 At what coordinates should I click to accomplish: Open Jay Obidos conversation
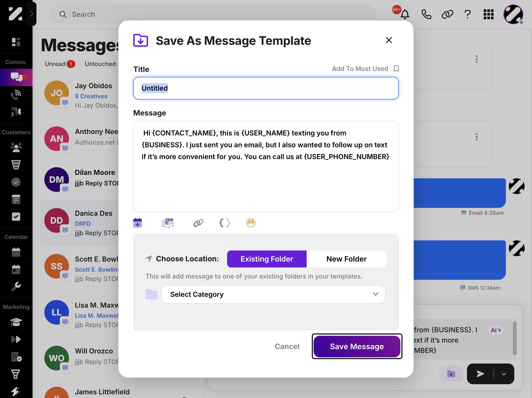(x=81, y=95)
